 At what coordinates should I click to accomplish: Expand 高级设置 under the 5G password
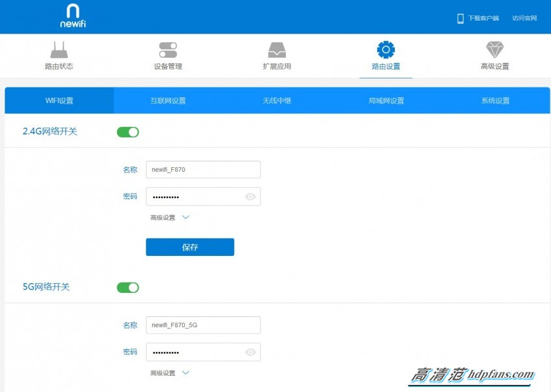point(170,373)
